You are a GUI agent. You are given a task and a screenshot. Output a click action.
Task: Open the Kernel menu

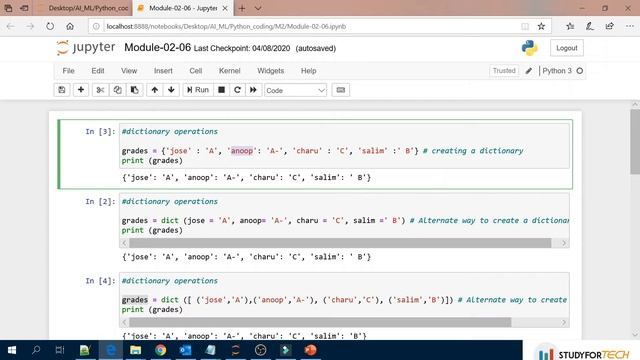click(x=229, y=71)
